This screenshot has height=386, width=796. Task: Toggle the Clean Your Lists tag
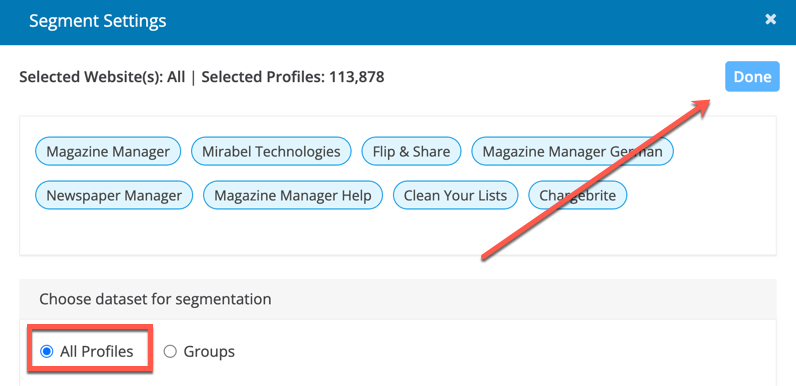pos(455,196)
